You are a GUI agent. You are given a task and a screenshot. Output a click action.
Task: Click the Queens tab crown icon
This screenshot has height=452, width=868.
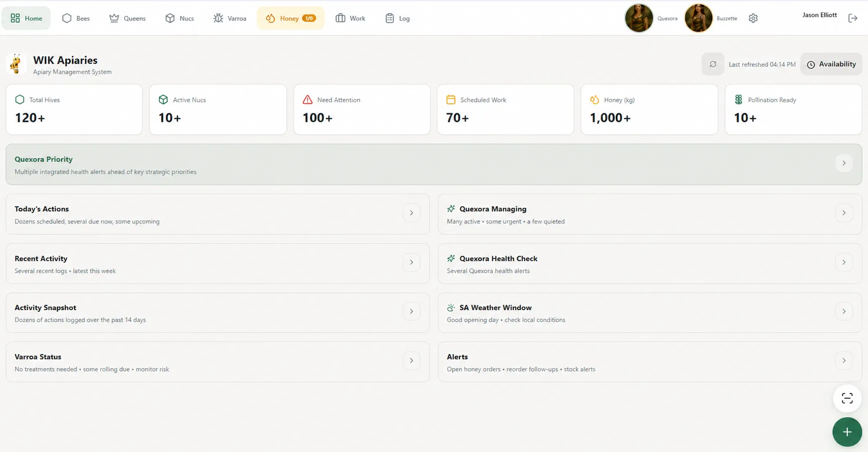pos(114,18)
